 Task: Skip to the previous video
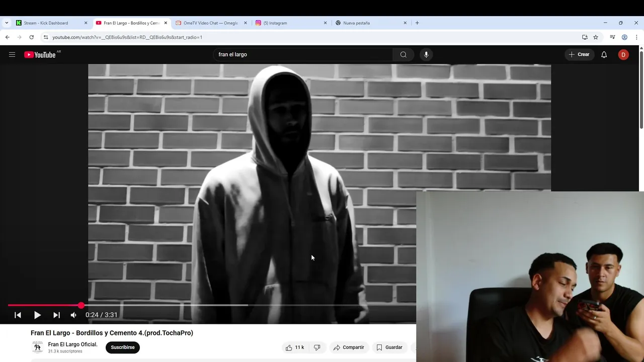[x=18, y=315]
